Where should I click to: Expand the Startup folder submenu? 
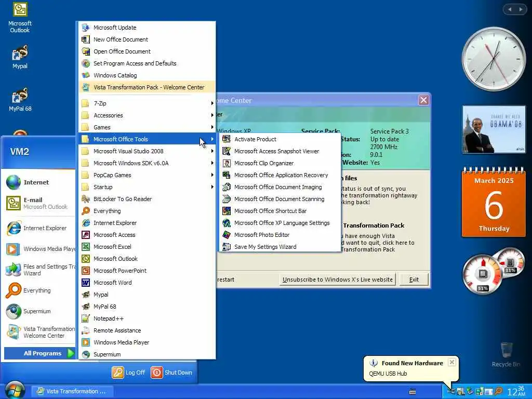coord(147,187)
